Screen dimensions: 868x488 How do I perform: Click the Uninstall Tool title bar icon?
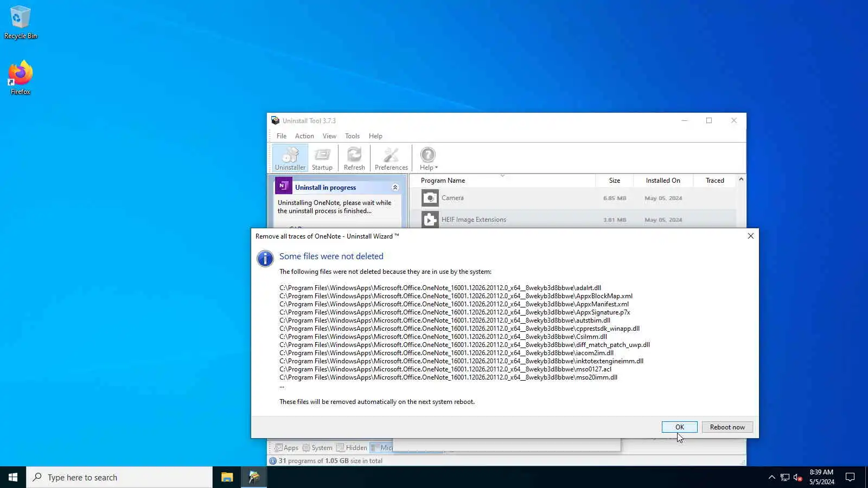[276, 120]
